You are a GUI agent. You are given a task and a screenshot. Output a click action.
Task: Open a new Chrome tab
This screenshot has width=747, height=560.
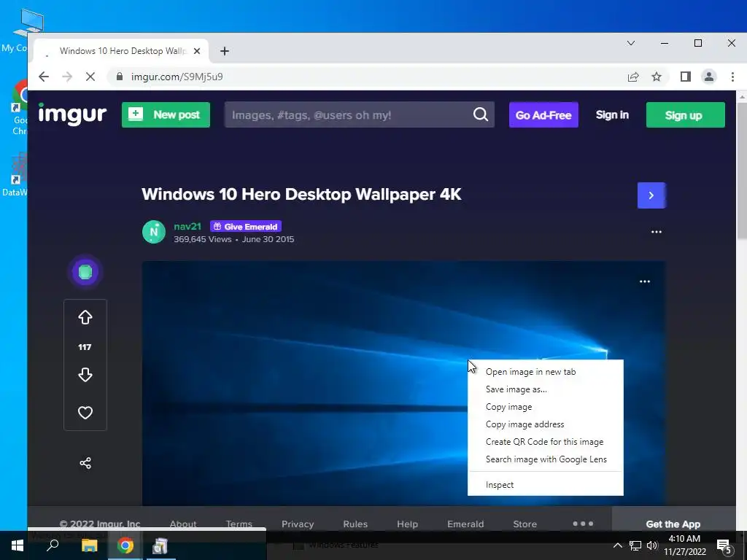(x=225, y=51)
